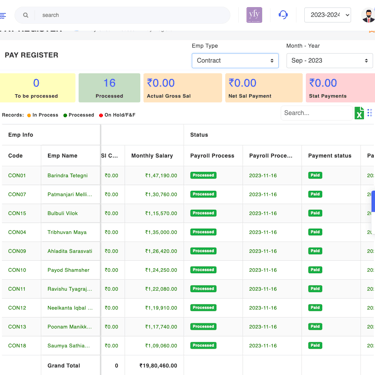Click employee code CON15
This screenshot has width=375, height=375.
(17, 213)
